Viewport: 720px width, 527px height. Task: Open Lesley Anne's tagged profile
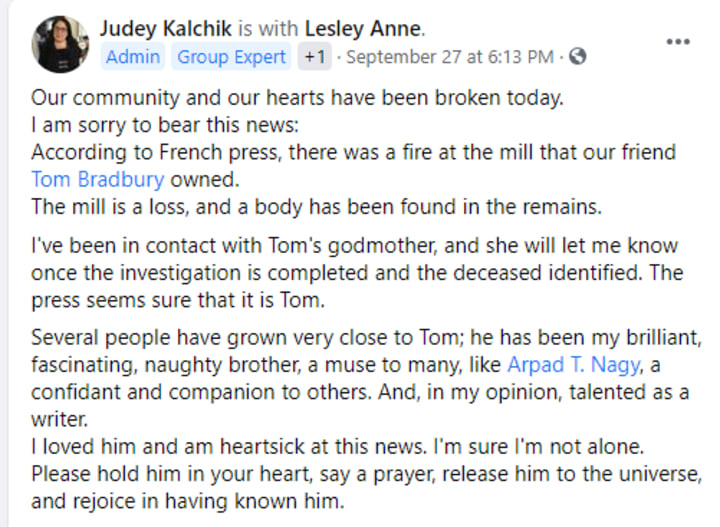(x=363, y=28)
